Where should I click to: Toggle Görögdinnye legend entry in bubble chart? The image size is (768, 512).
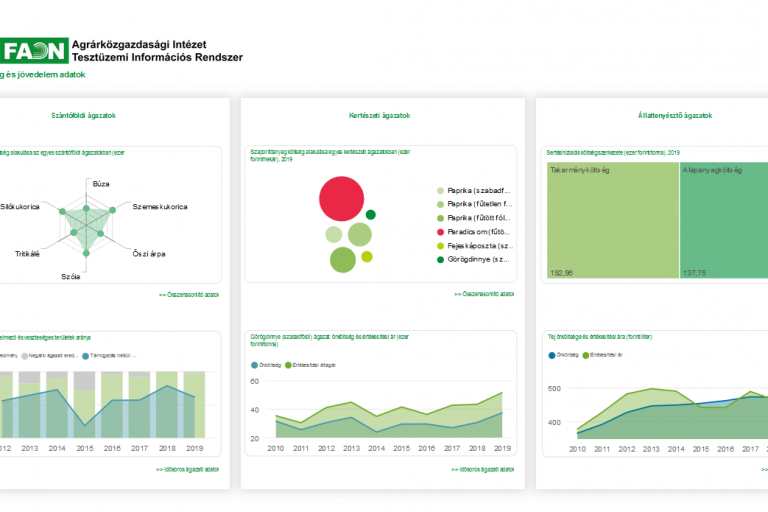coord(474,259)
